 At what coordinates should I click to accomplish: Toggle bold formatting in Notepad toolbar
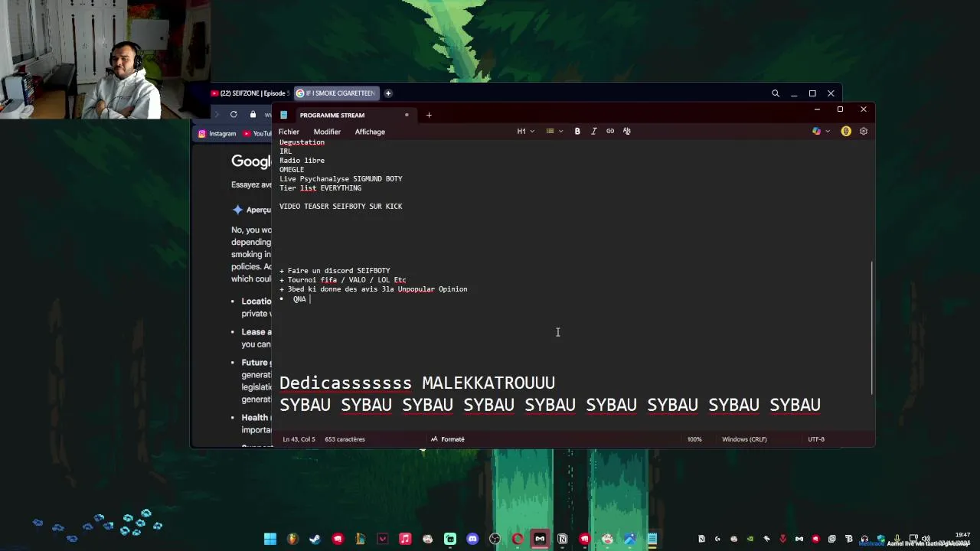pyautogui.click(x=577, y=131)
